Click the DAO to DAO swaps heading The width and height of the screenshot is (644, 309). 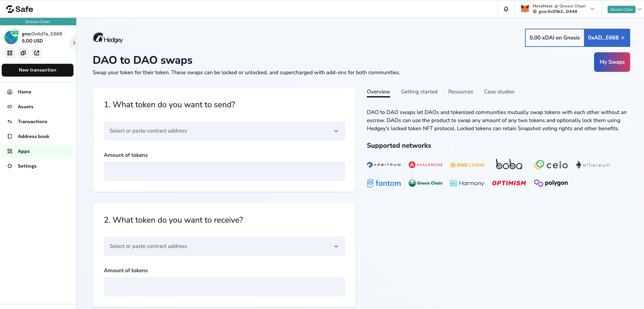point(143,60)
